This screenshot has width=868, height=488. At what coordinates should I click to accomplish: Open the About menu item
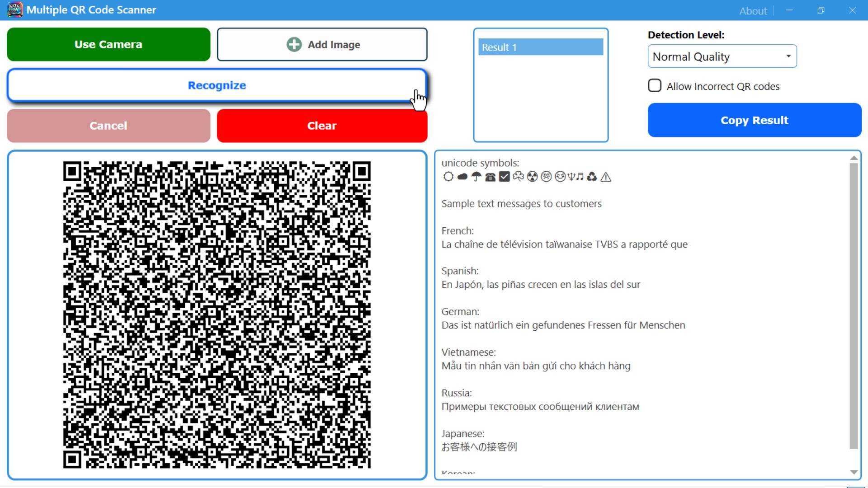tap(753, 11)
